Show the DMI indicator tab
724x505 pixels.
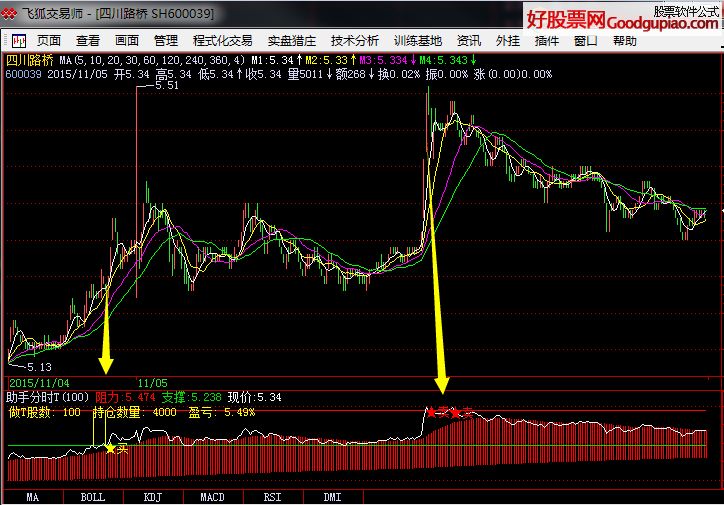click(332, 496)
